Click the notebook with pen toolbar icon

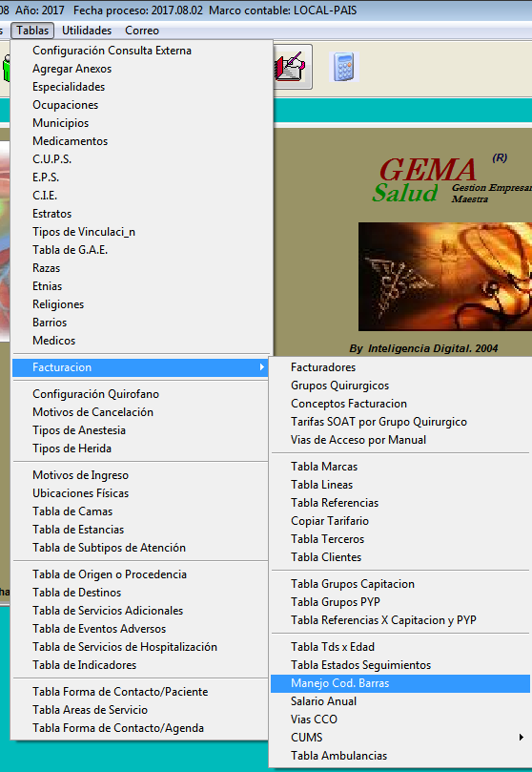coord(291,67)
